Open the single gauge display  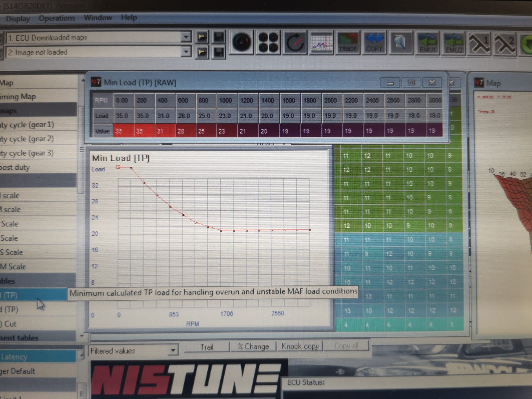(x=241, y=42)
